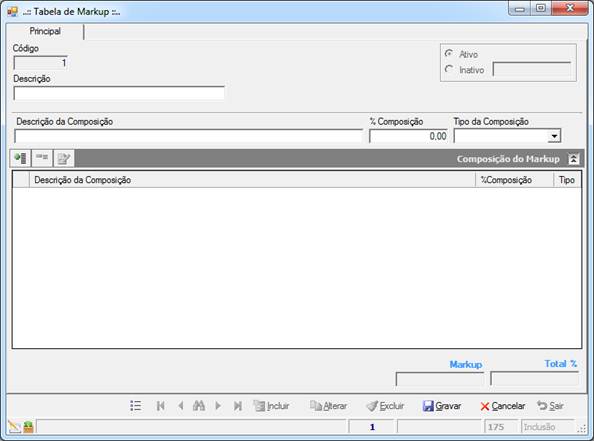Click the status bar record number 1
Viewport: 594px width, 441px height.
coord(372,427)
